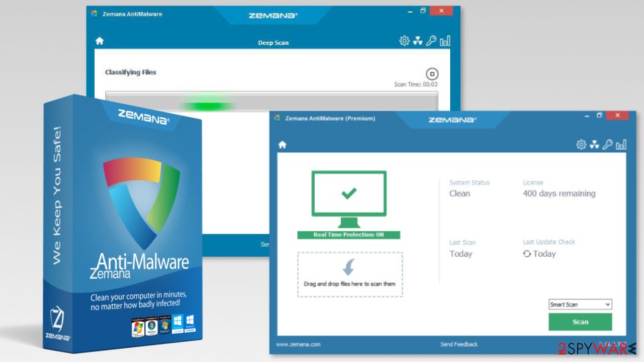
Task: Start scan with the green Scan button
Action: click(580, 322)
